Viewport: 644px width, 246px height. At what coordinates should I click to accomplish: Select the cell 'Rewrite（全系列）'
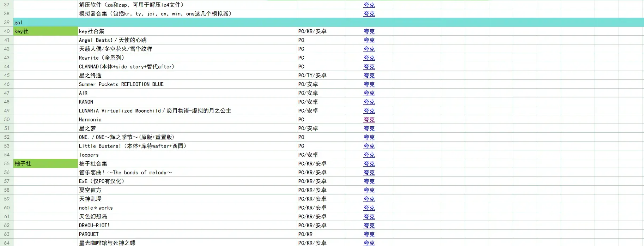[187, 58]
